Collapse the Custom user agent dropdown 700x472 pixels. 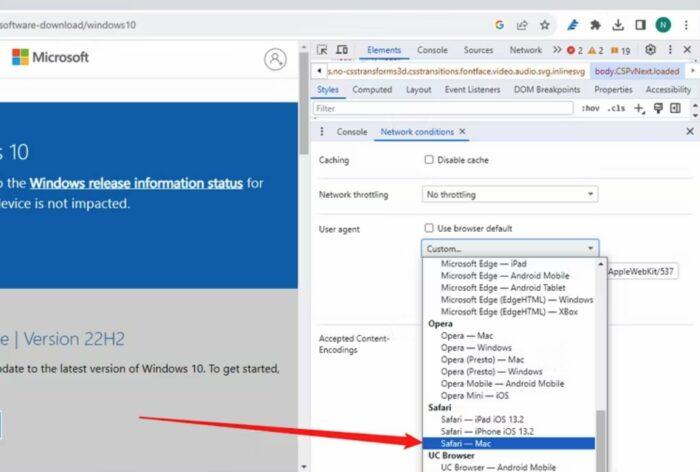click(509, 248)
